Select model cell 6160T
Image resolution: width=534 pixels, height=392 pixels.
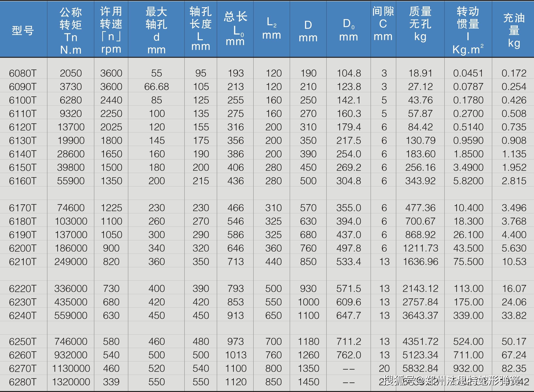[23, 181]
